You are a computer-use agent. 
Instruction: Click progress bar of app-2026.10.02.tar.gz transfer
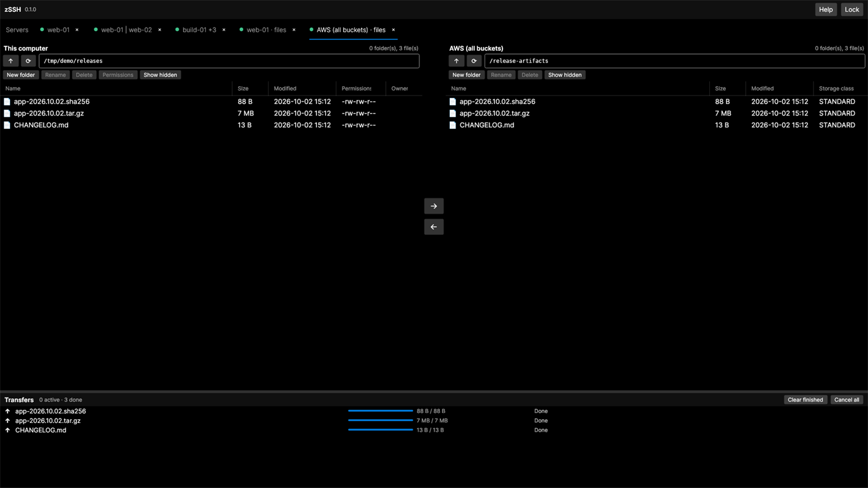pos(380,420)
